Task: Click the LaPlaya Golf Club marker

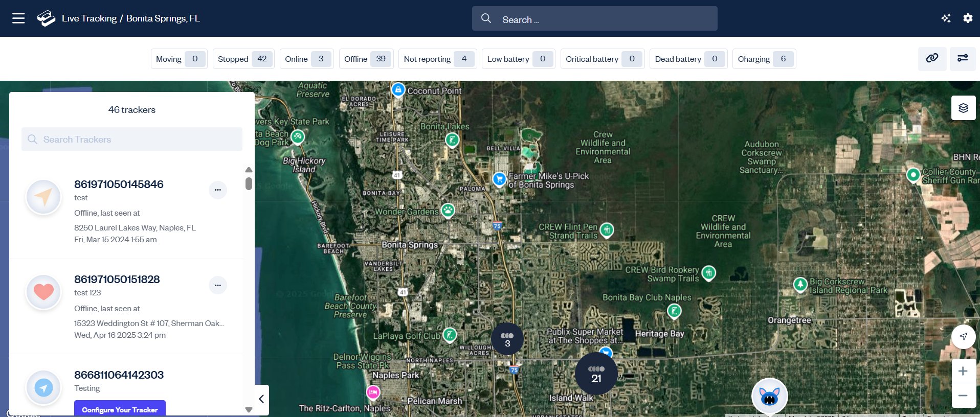Action: pos(450,335)
